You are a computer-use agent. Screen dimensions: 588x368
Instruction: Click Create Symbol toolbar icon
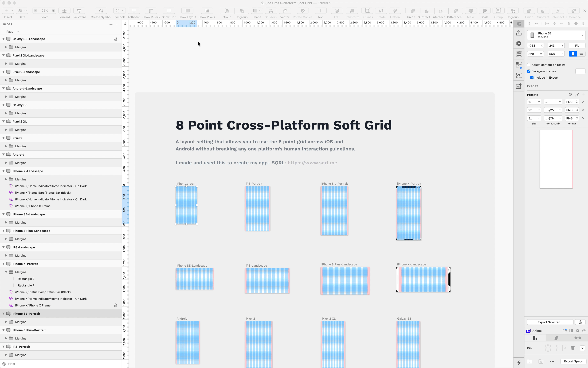101,11
